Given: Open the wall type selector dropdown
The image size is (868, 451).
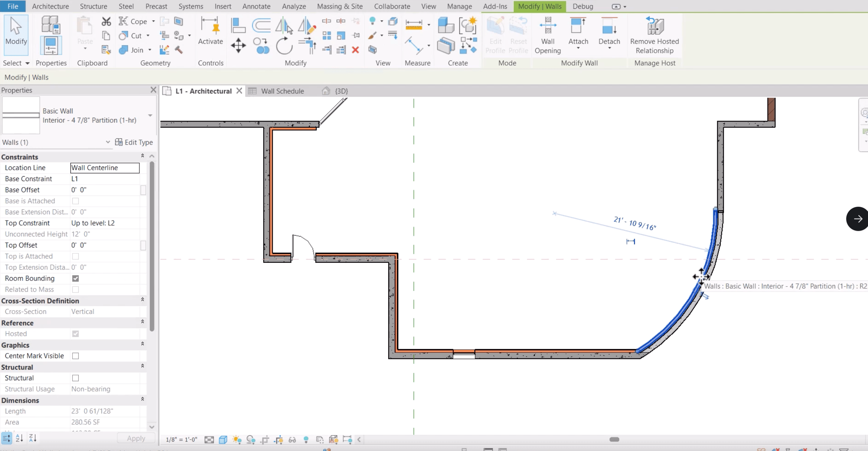Looking at the screenshot, I should pyautogui.click(x=150, y=115).
